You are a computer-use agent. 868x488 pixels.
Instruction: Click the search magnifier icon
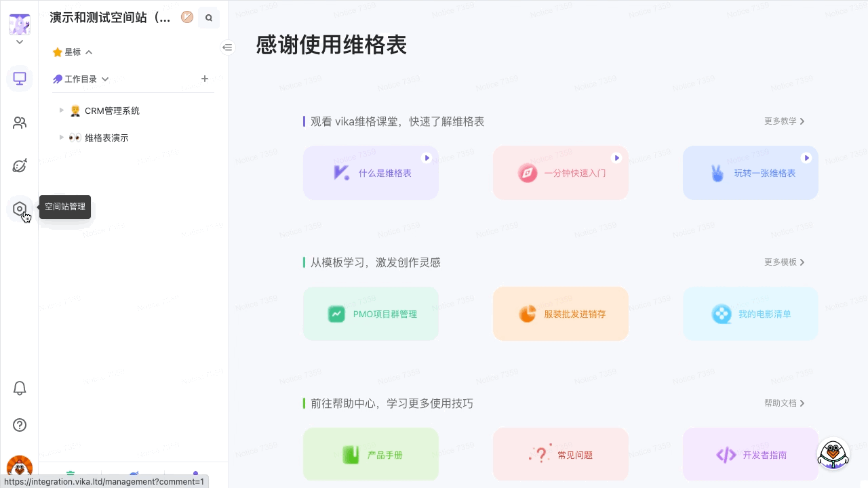click(x=209, y=18)
